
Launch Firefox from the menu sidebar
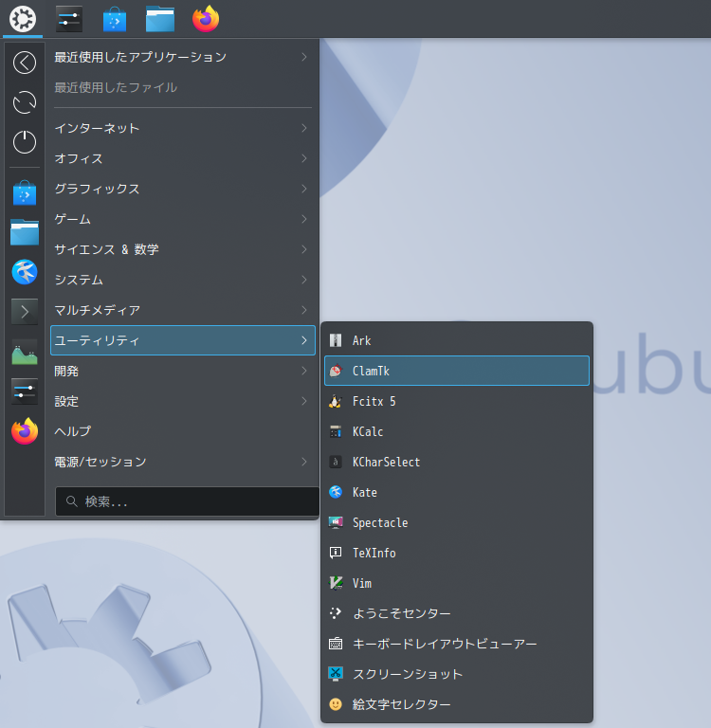click(x=25, y=431)
